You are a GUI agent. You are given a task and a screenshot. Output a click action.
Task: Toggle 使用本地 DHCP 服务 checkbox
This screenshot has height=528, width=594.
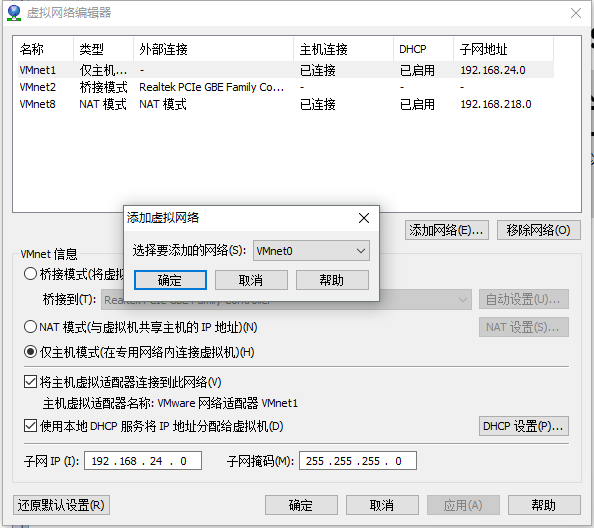[30, 426]
